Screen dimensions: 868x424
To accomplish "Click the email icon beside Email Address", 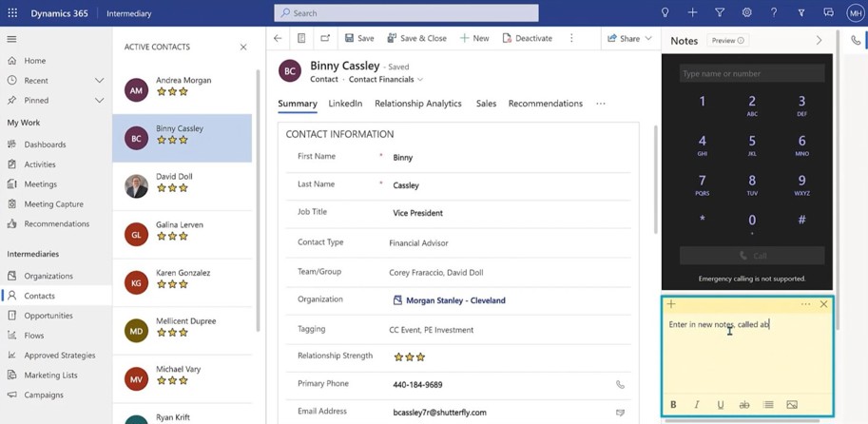I will click(620, 413).
